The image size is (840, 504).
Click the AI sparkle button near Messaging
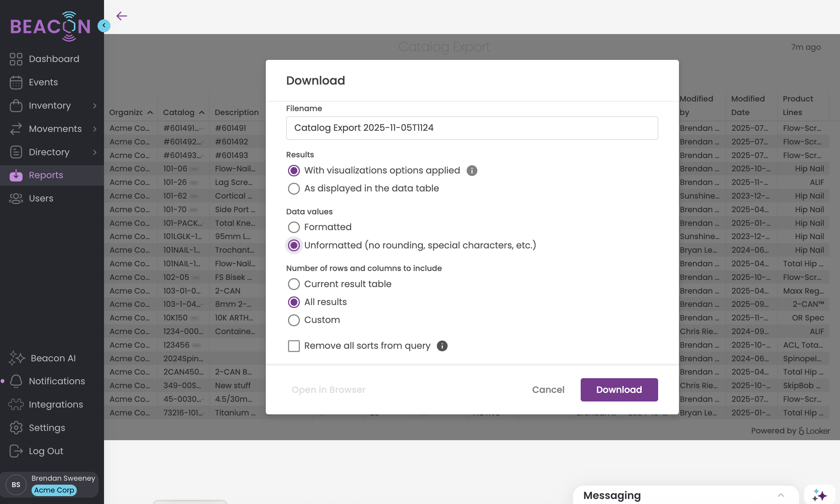tap(820, 495)
